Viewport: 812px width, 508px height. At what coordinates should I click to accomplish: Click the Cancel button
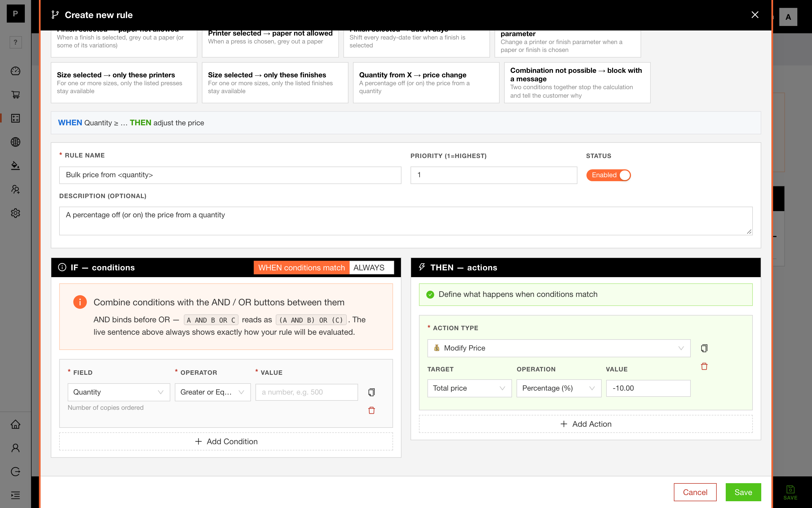[x=695, y=492]
